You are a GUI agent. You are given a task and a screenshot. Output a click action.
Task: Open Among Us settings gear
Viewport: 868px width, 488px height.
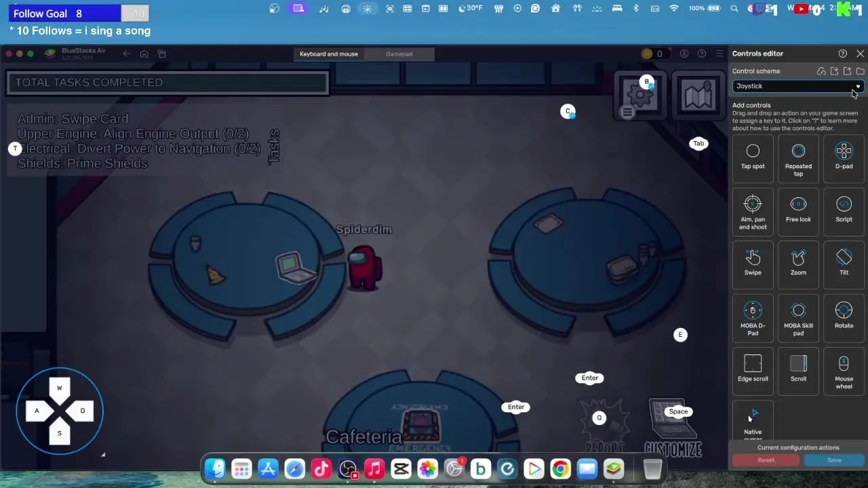[x=639, y=95]
